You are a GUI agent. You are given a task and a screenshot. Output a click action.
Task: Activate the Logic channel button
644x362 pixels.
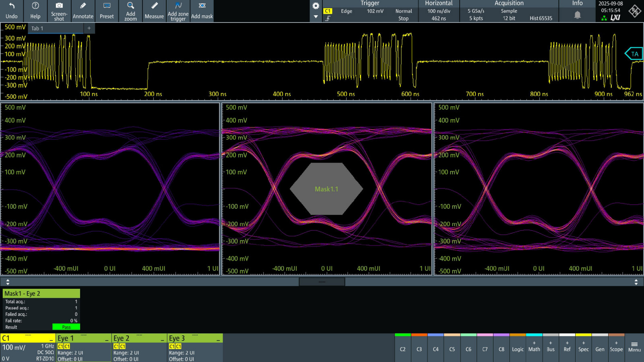[518, 348]
